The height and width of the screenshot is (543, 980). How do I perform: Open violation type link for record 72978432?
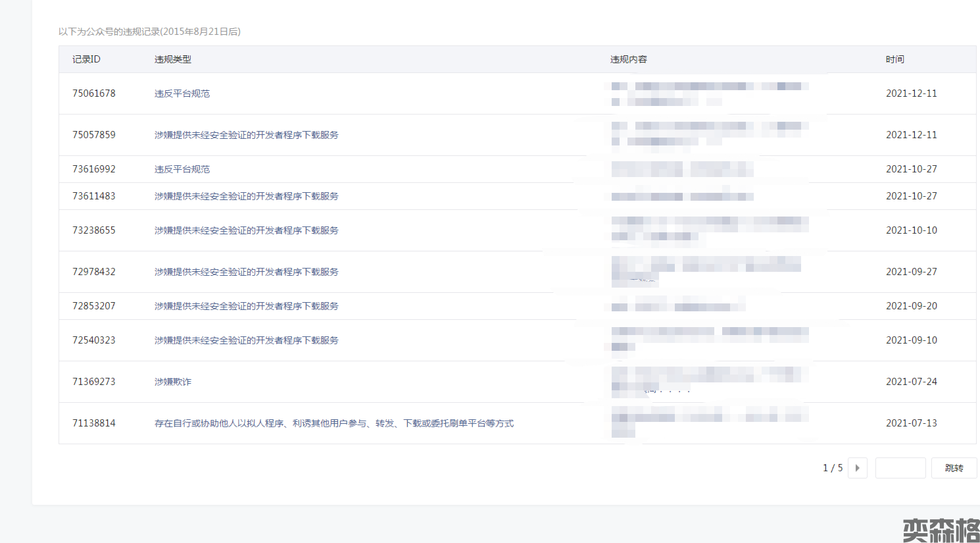(x=246, y=272)
